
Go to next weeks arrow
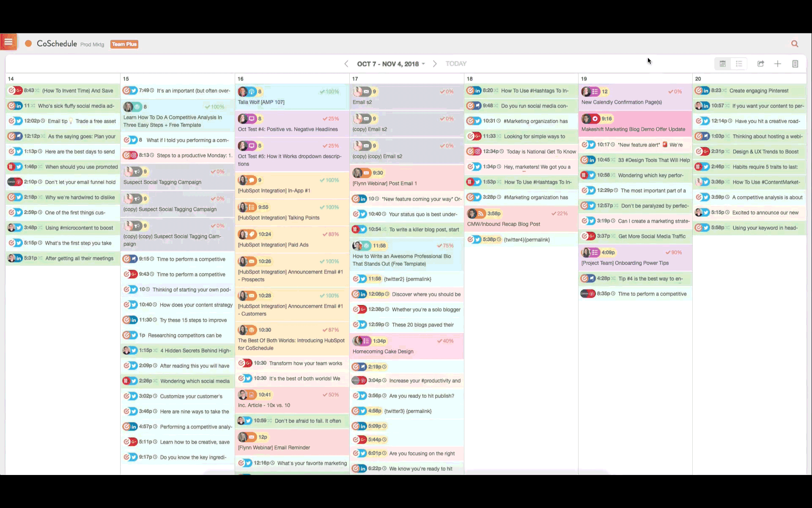tap(434, 64)
